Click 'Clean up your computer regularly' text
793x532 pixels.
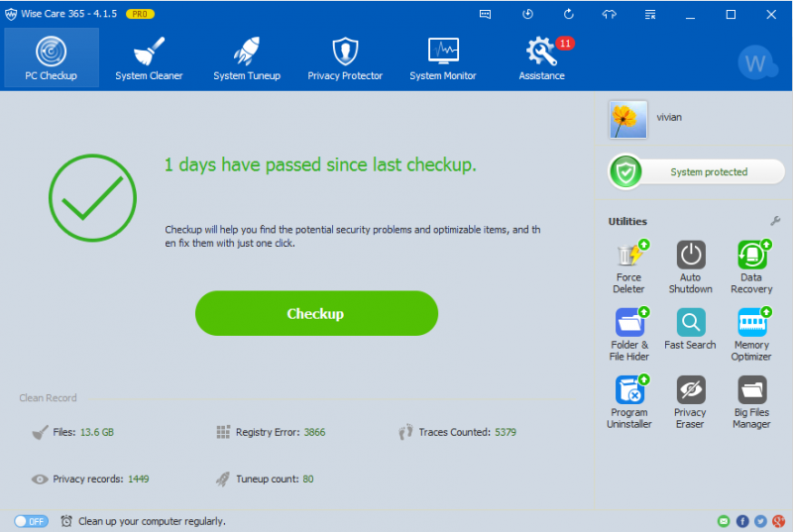[x=152, y=521]
